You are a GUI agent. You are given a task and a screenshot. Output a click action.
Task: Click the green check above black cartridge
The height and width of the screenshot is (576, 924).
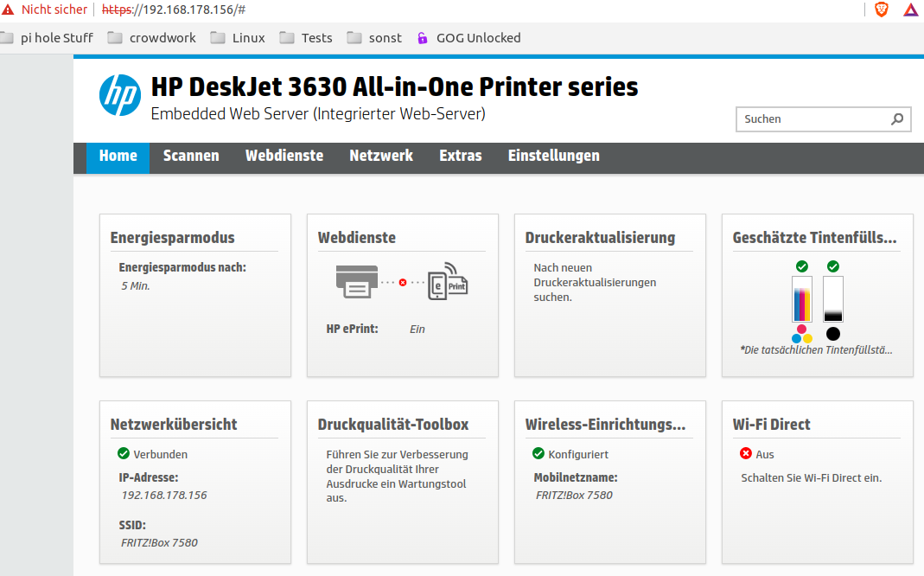(x=832, y=266)
